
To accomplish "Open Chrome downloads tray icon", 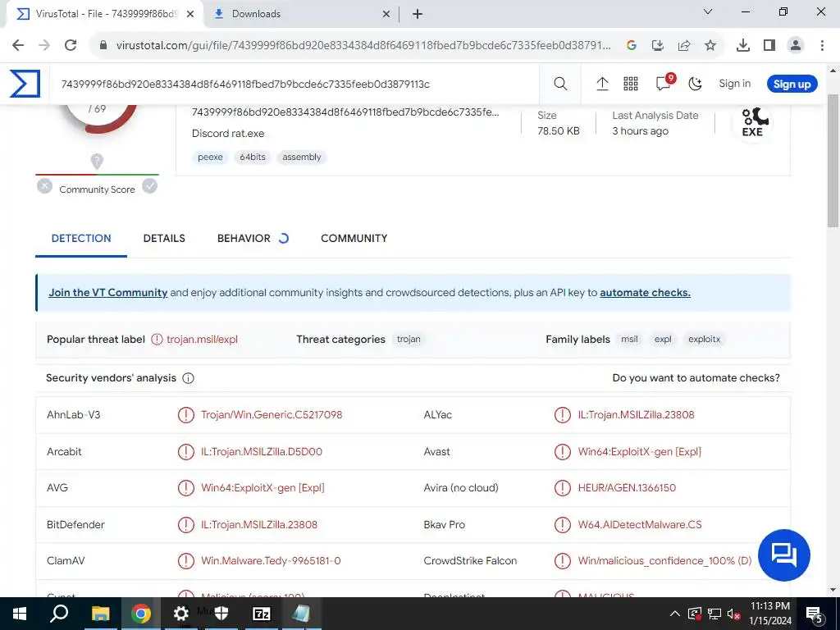I will [x=743, y=46].
